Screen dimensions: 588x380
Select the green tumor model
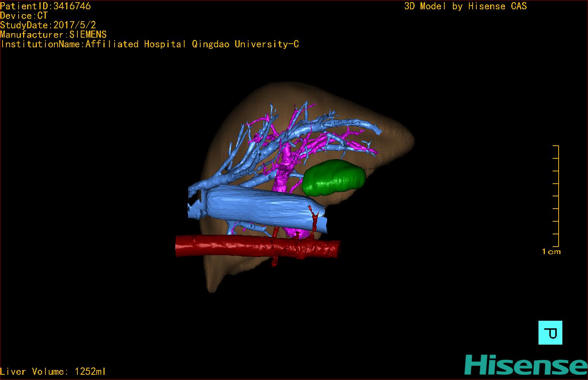pyautogui.click(x=334, y=178)
